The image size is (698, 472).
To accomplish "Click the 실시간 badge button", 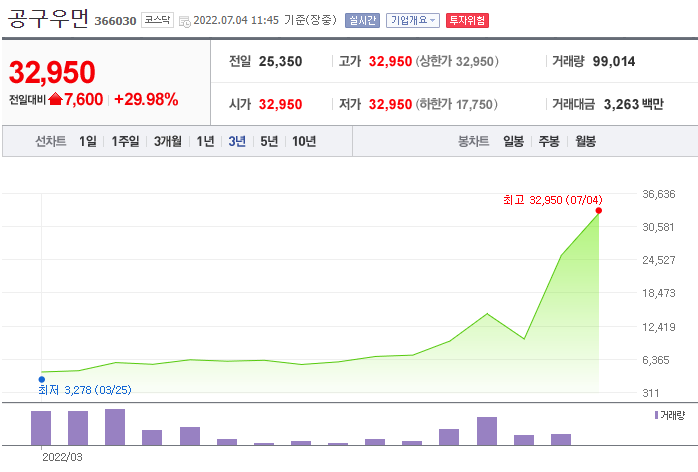I will point(362,20).
